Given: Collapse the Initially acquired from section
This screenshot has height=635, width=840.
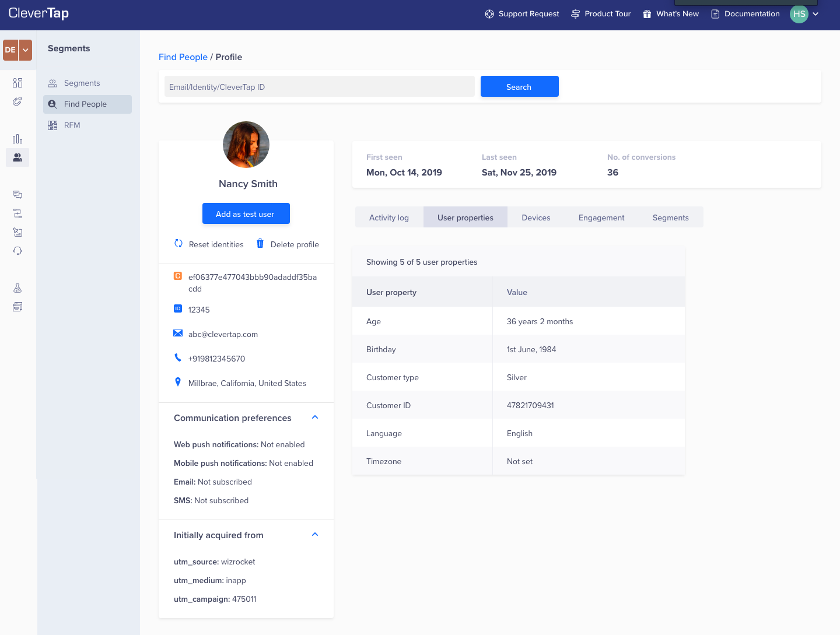Looking at the screenshot, I should click(x=315, y=535).
